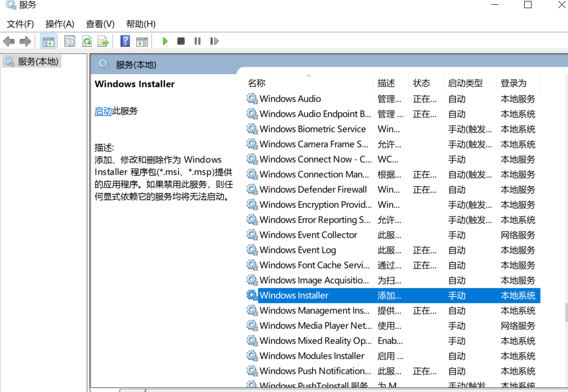This screenshot has height=392, width=568.
Task: Stop the service using the black square icon
Action: tap(181, 41)
